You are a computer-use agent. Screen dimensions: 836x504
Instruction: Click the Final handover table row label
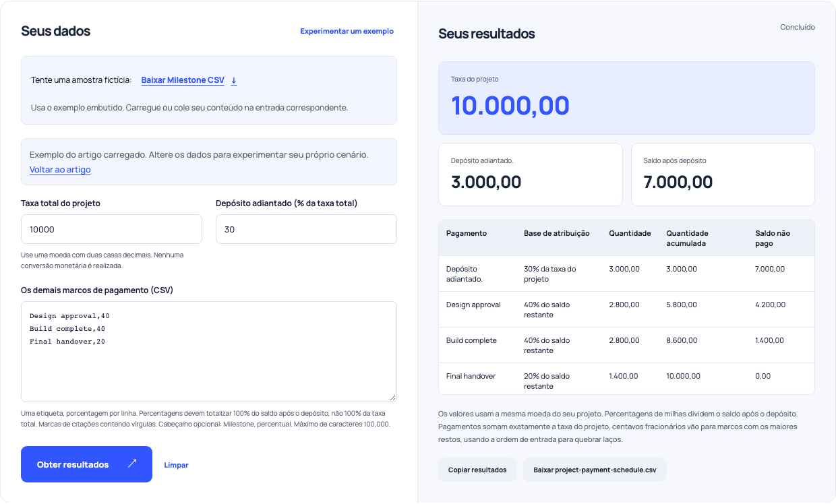click(x=471, y=376)
